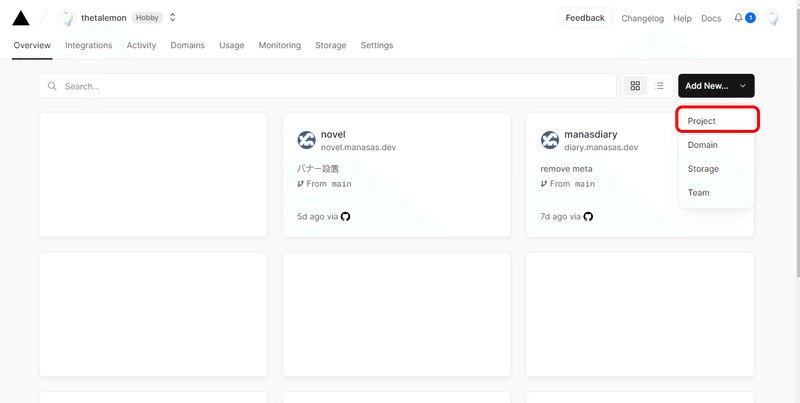Click the search magnifier icon
This screenshot has width=800, height=403.
tap(52, 86)
